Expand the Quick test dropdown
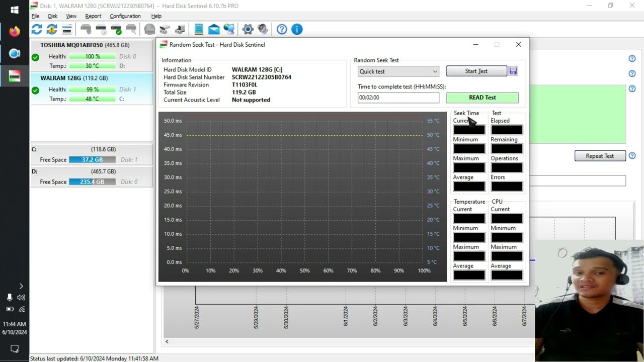The width and height of the screenshot is (644, 362). [398, 71]
